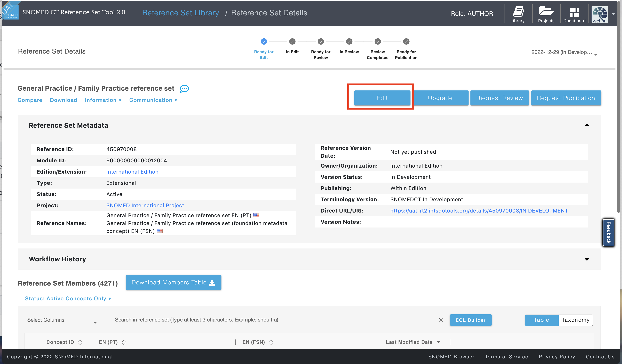Screen dimensions: 622x364
Task: Open Terms of Service footer link
Action: (506, 357)
